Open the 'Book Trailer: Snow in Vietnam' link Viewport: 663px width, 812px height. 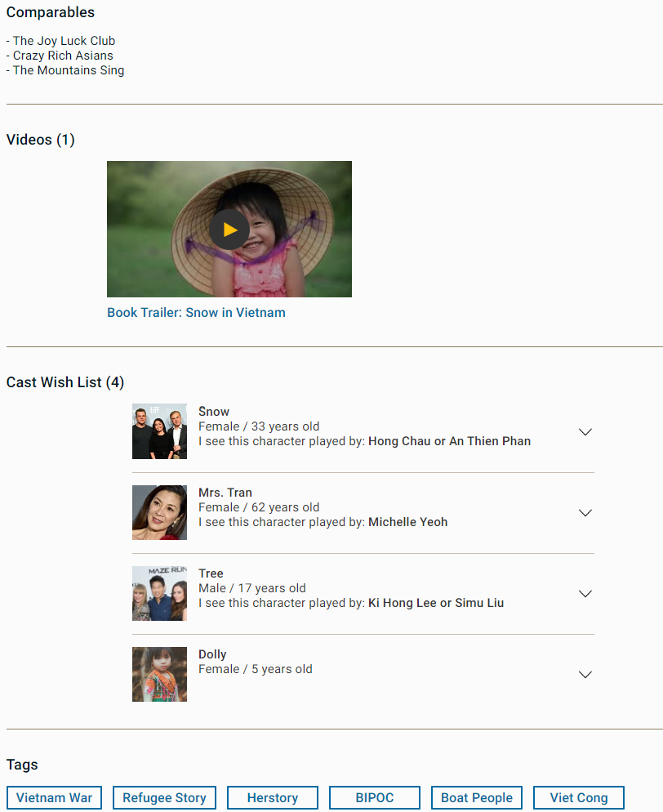coord(196,313)
